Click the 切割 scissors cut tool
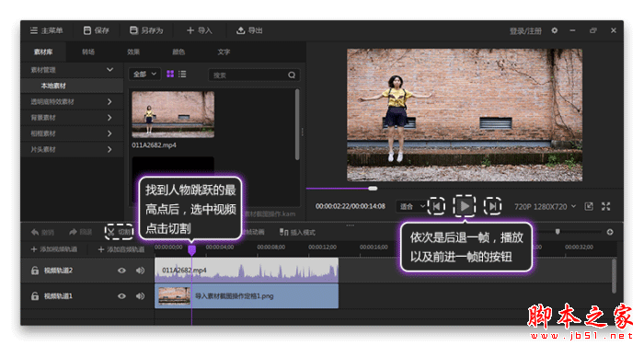The width and height of the screenshot is (644, 346). tap(120, 232)
